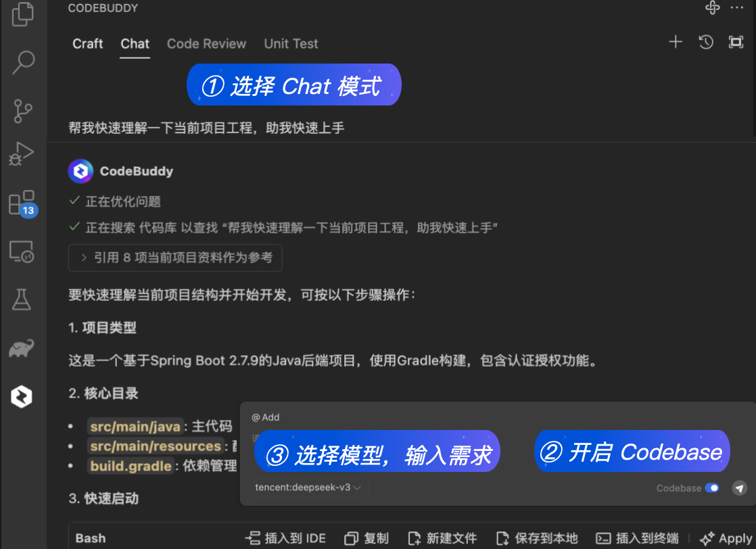Open the chat history clock icon
Image resolution: width=756 pixels, height=549 pixels.
706,42
